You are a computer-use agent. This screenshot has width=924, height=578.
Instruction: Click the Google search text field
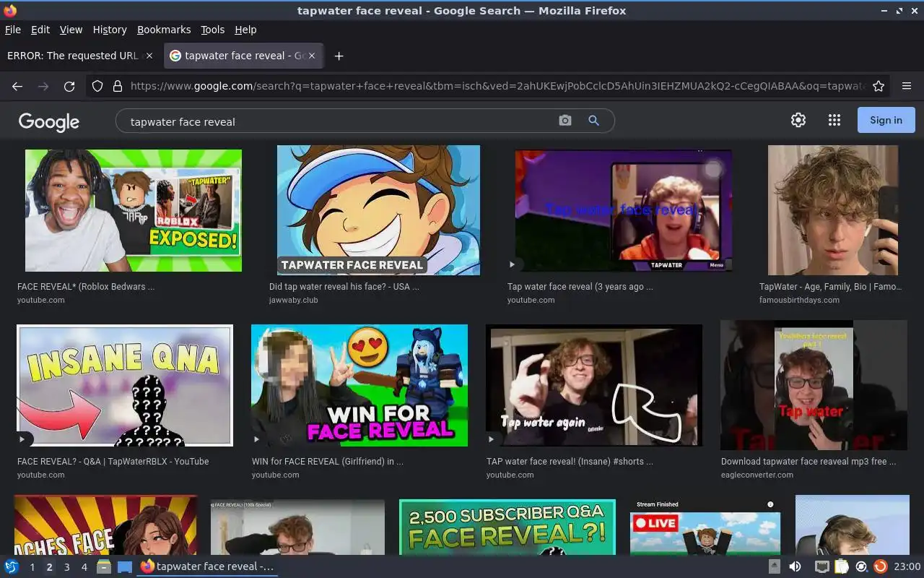pos(339,121)
